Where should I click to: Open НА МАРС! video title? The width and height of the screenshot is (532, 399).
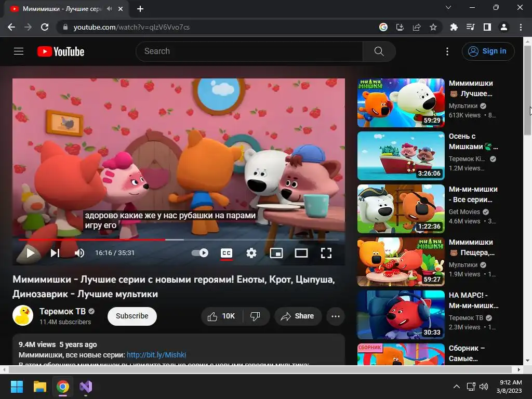473,300
